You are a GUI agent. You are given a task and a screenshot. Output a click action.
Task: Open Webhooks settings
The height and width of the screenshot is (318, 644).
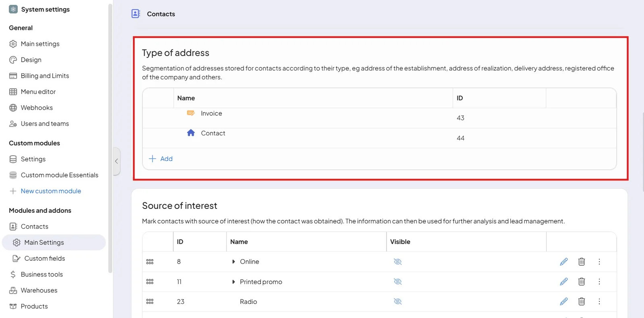pos(37,108)
